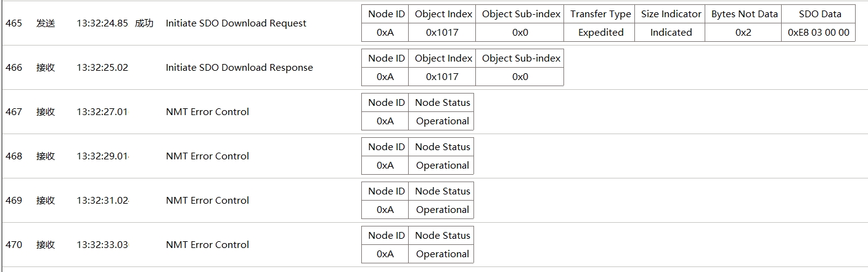Click the 接收 label in row 467
The width and height of the screenshot is (868, 272).
(x=46, y=112)
